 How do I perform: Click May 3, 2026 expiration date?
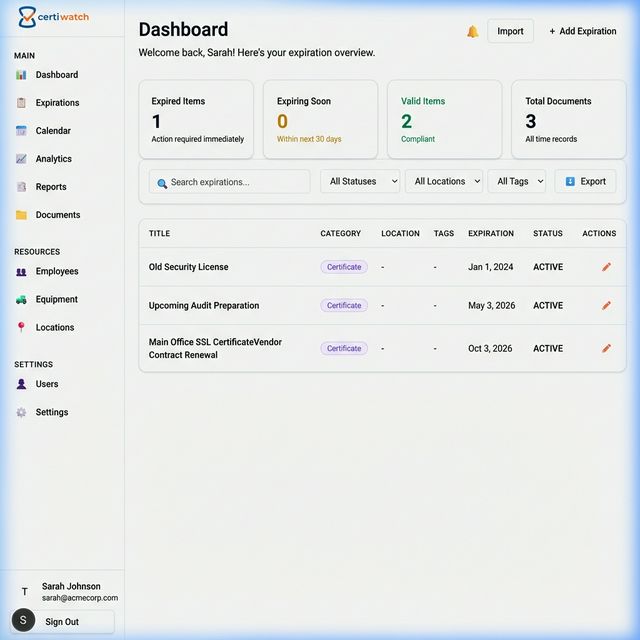point(491,305)
